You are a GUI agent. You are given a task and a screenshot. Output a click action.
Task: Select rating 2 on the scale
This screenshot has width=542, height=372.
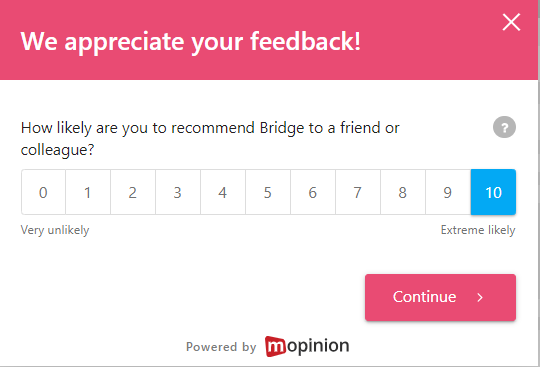133,192
